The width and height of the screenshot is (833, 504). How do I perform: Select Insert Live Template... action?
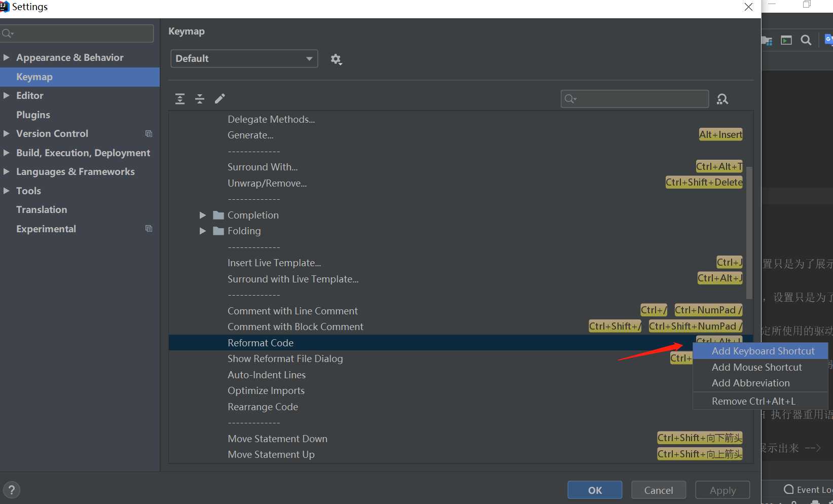point(274,263)
